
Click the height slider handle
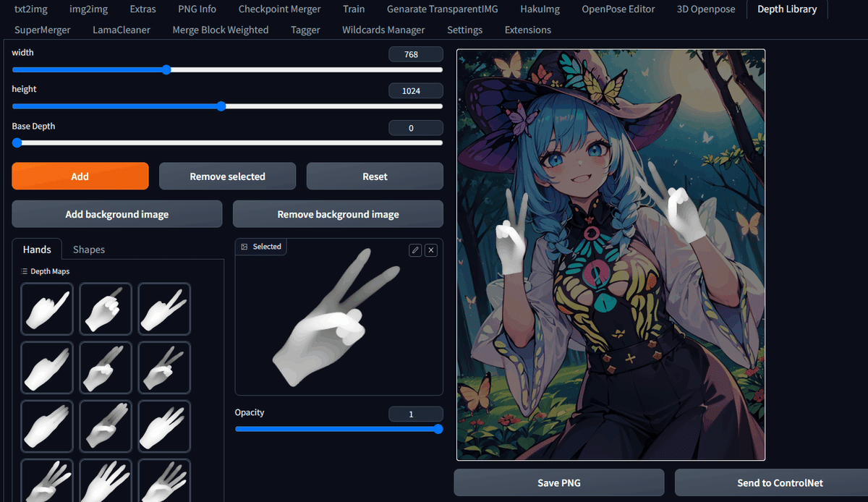pyautogui.click(x=221, y=106)
